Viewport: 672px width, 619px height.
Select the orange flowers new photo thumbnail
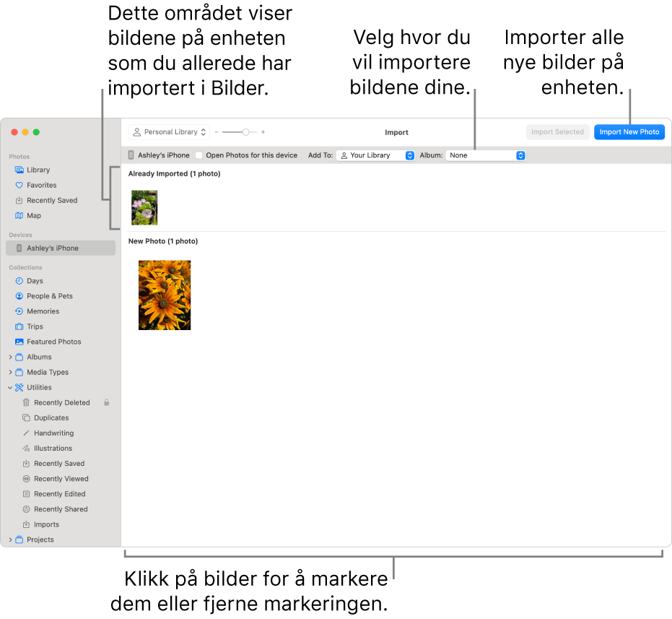pos(165,295)
